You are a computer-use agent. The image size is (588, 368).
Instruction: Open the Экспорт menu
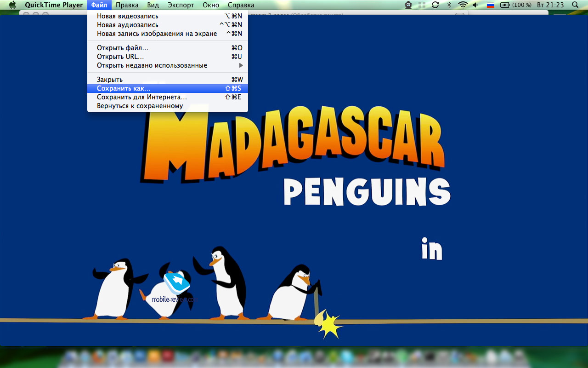181,5
